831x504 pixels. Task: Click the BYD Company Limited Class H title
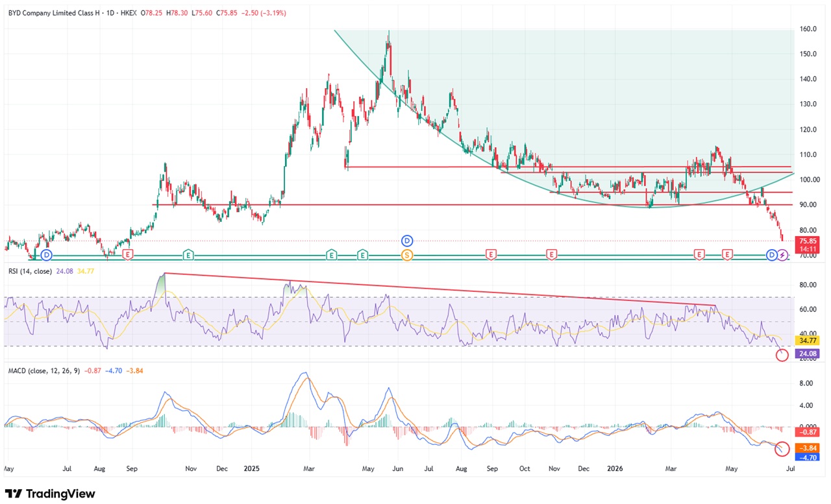coord(53,13)
